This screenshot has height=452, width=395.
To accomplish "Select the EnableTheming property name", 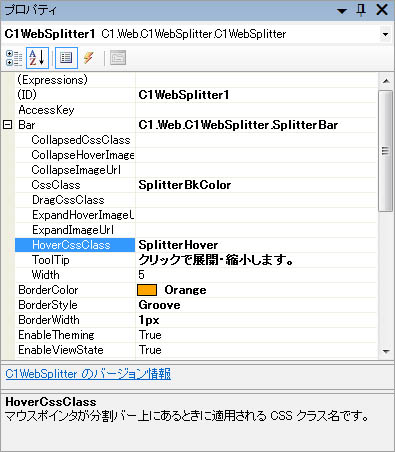I will pos(56,335).
